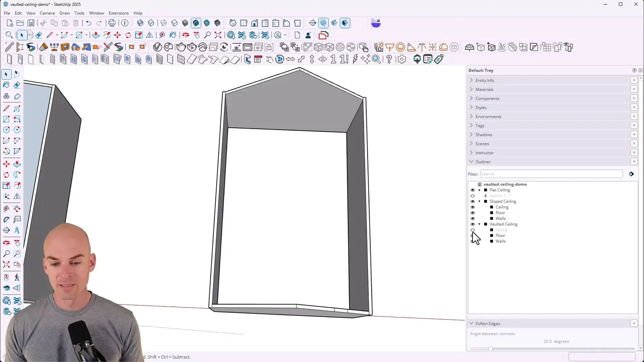The image size is (644, 362).
Task: Click the Outliner filter search field
Action: pyautogui.click(x=551, y=174)
